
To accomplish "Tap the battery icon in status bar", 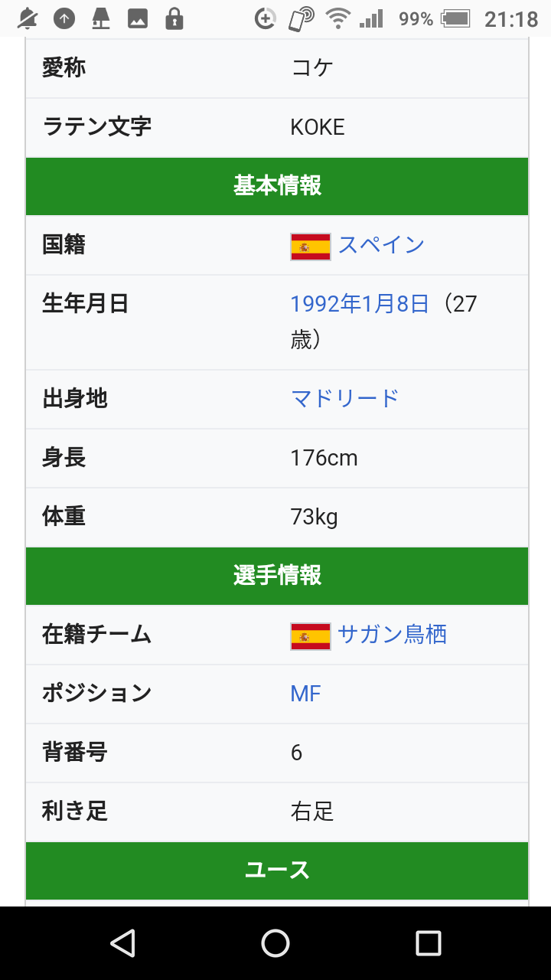I will (456, 18).
